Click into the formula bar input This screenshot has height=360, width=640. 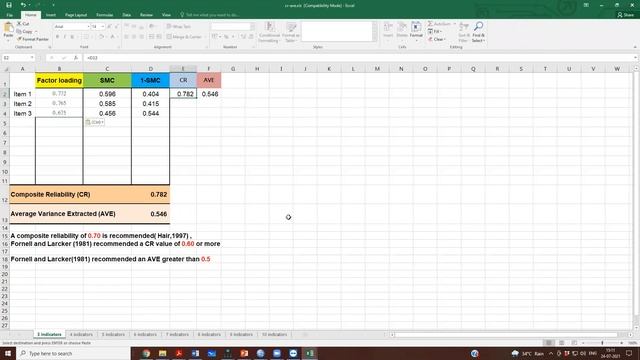[x=358, y=58]
